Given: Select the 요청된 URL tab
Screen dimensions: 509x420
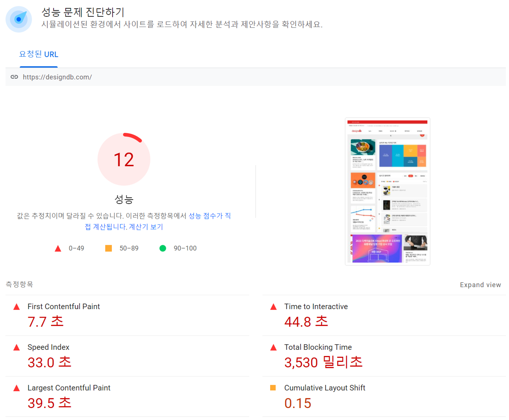Looking at the screenshot, I should click(39, 54).
